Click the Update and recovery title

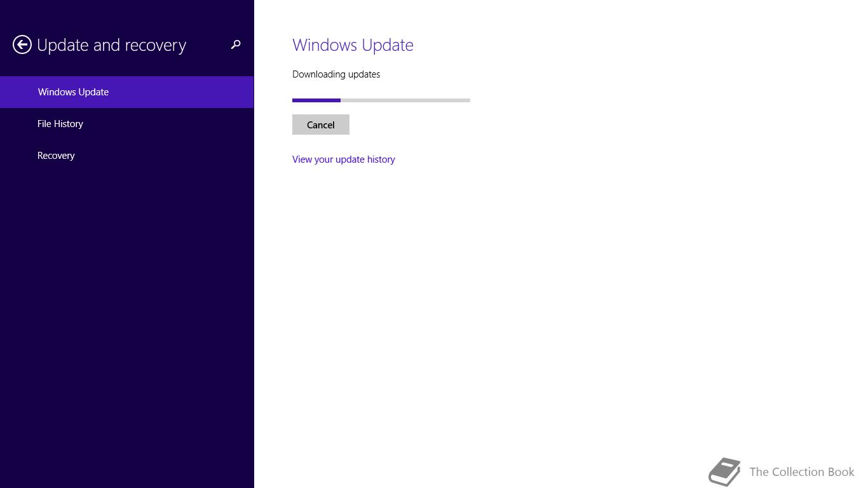pyautogui.click(x=112, y=45)
